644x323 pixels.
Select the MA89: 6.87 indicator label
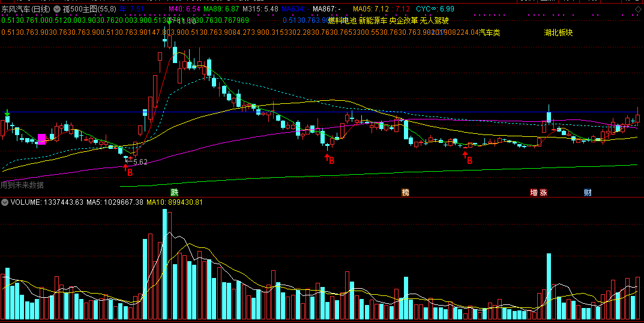pyautogui.click(x=221, y=9)
